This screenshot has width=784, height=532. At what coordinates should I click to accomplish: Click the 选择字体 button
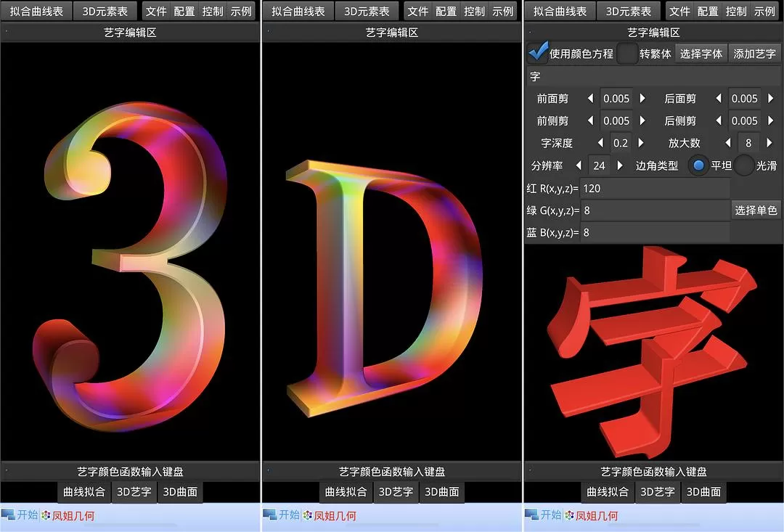pyautogui.click(x=701, y=54)
